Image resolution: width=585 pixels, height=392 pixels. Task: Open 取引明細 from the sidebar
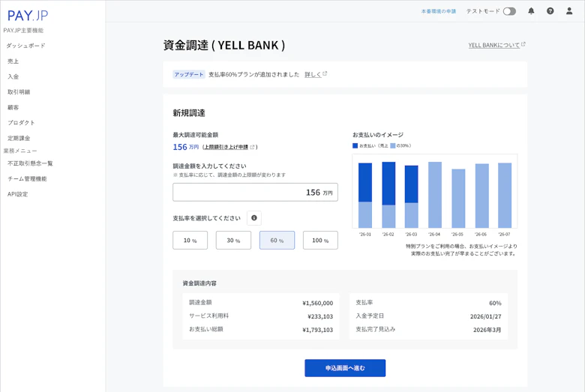[19, 92]
